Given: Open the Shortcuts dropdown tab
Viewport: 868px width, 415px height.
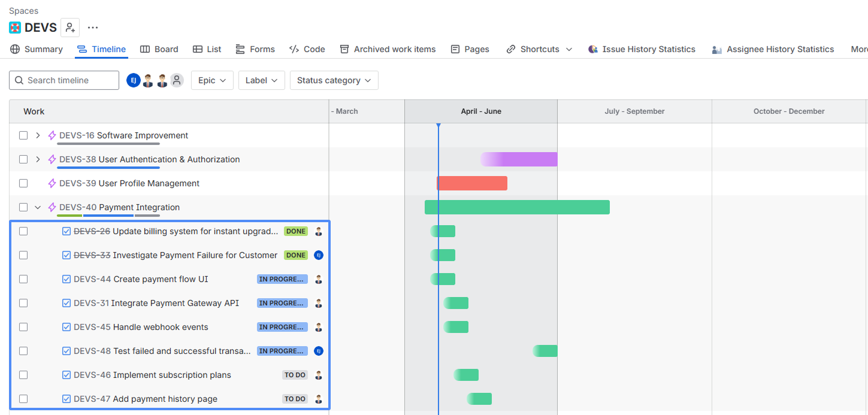Looking at the screenshot, I should (x=539, y=49).
